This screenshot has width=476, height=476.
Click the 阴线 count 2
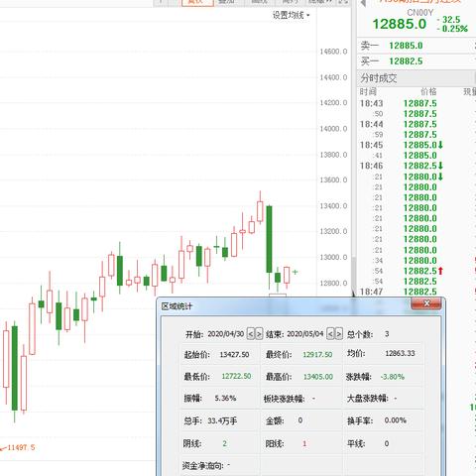point(225,443)
